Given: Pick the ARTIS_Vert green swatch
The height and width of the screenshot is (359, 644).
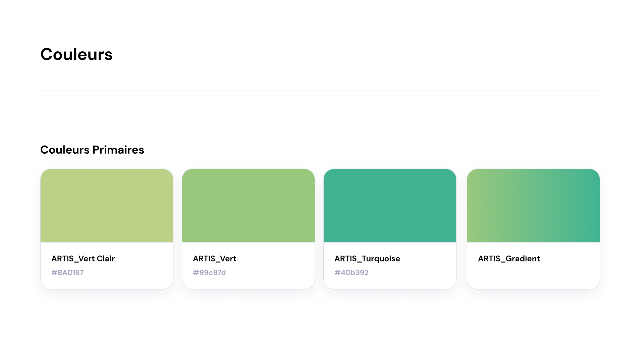Looking at the screenshot, I should [248, 205].
